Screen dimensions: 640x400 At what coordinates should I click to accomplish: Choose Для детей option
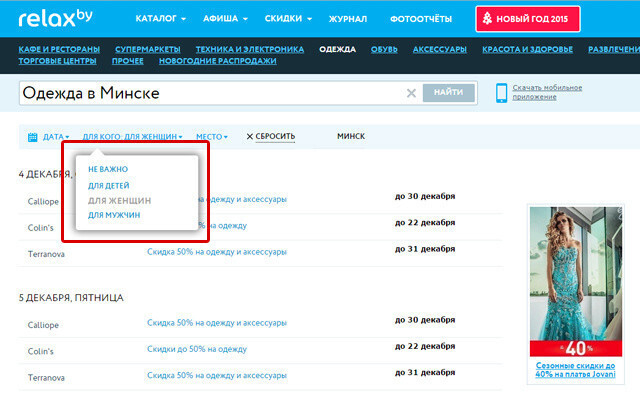(108, 185)
